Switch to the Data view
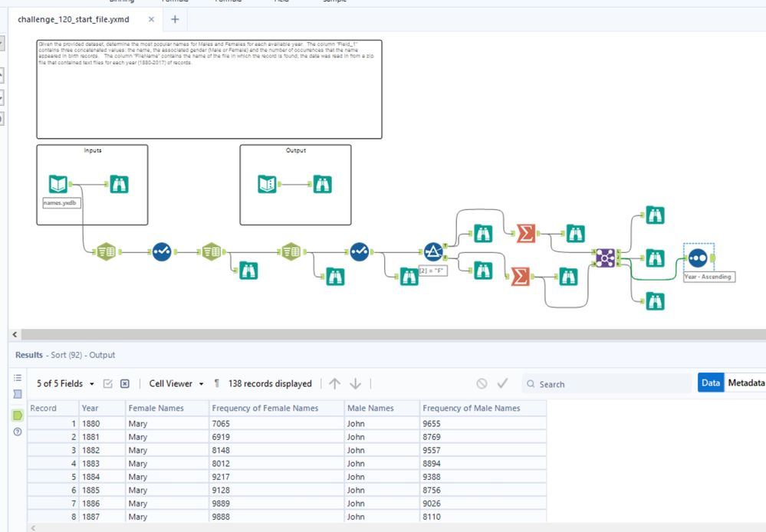This screenshot has width=766, height=532. [711, 383]
